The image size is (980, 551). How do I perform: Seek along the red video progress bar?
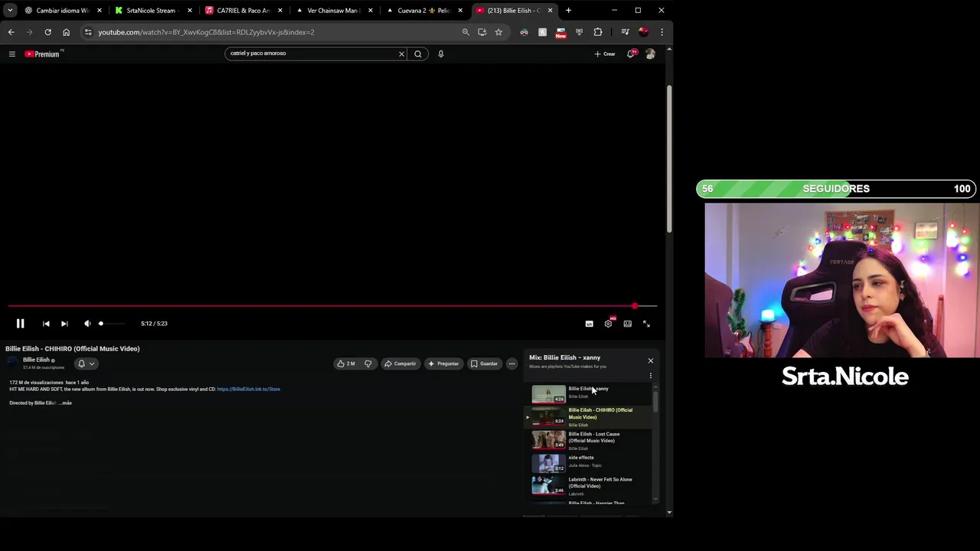click(x=332, y=306)
